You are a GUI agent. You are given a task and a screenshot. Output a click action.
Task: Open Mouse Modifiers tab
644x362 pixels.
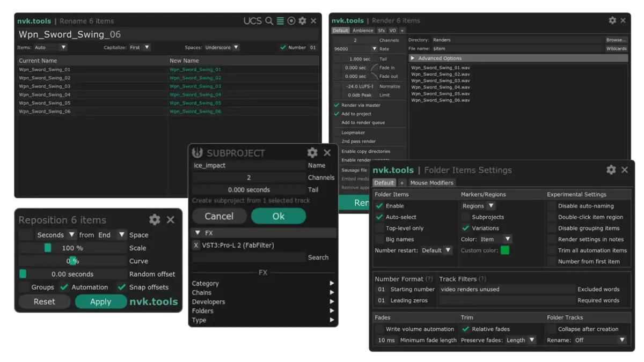coord(431,183)
